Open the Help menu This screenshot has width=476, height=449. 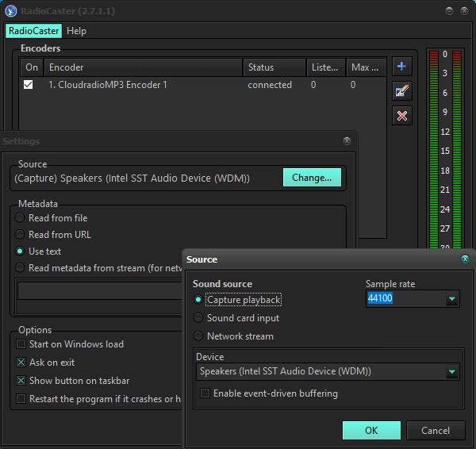[77, 31]
